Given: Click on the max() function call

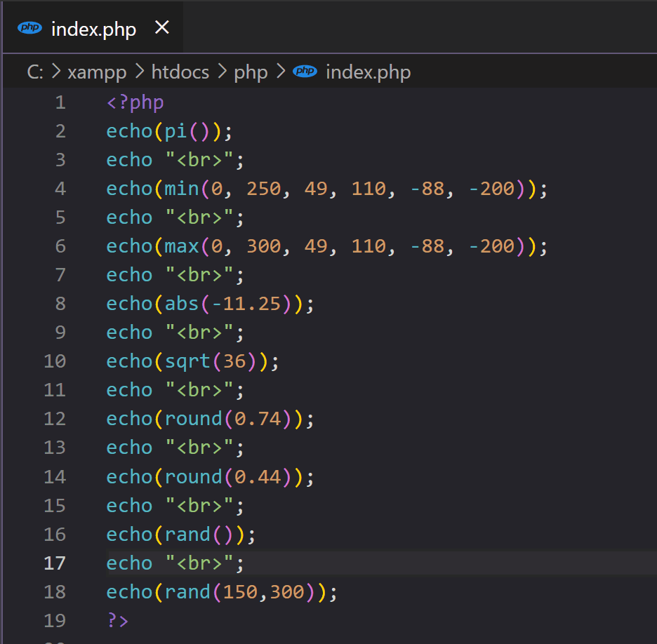Looking at the screenshot, I should [180, 246].
